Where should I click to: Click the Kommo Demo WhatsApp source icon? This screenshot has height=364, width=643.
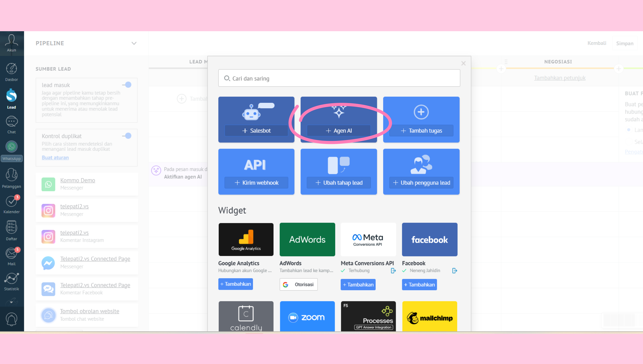[48, 184]
